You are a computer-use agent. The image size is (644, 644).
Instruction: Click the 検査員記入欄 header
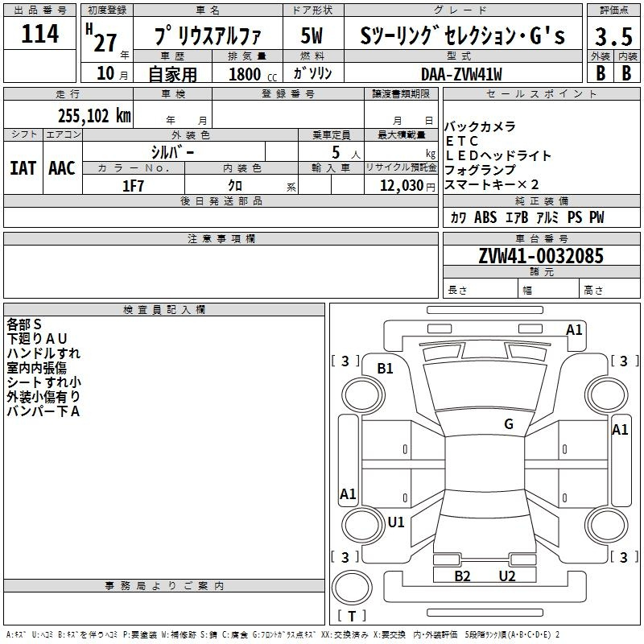(x=164, y=310)
